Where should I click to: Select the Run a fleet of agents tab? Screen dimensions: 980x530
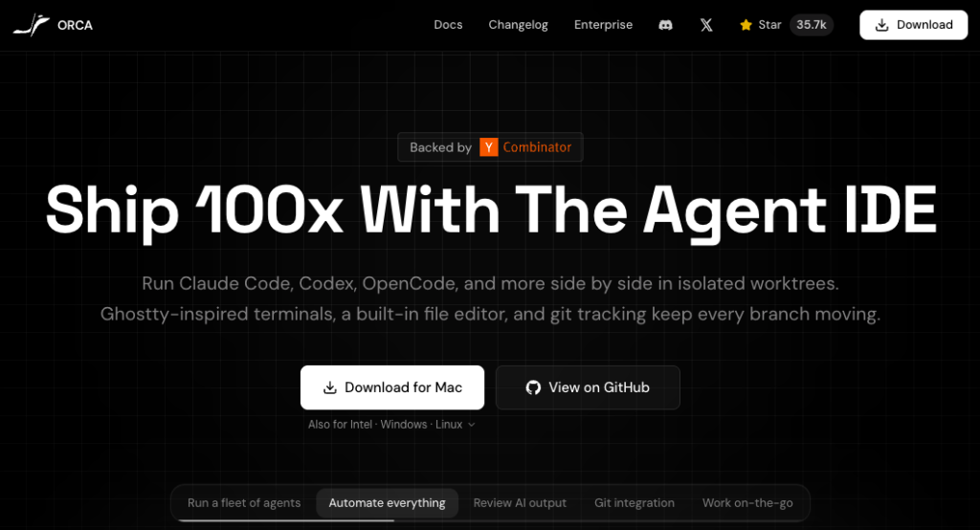(x=244, y=502)
